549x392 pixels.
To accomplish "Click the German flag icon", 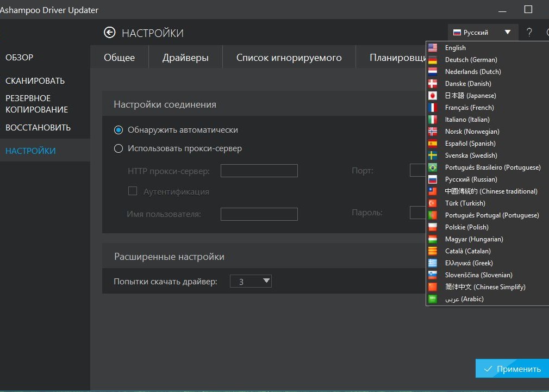I will click(433, 60).
